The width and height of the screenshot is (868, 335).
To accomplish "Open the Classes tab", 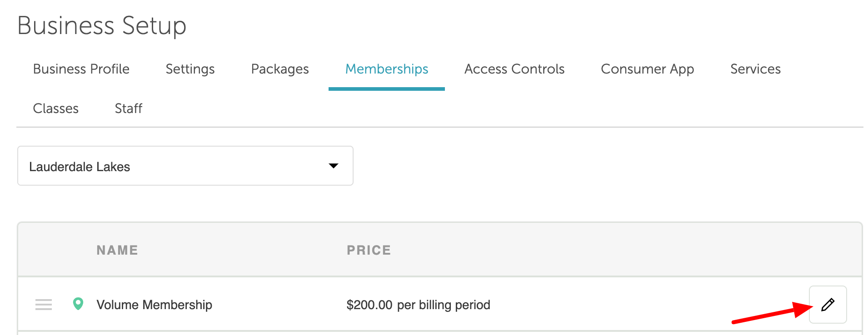I will coord(56,108).
